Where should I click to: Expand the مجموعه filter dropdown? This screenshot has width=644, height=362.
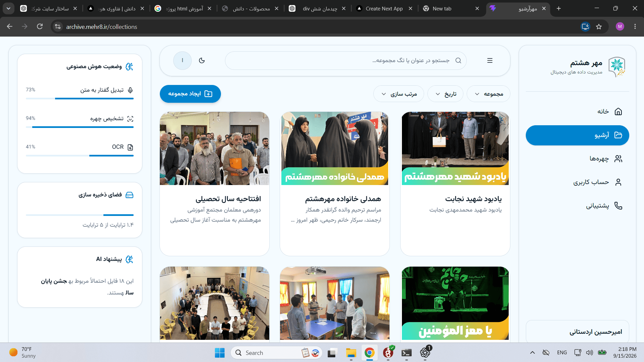(489, 94)
